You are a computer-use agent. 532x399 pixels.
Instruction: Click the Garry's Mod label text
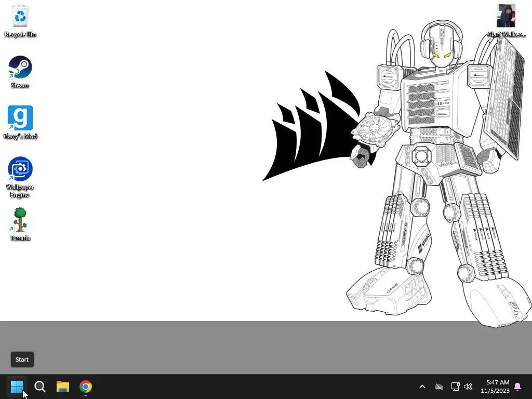20,136
